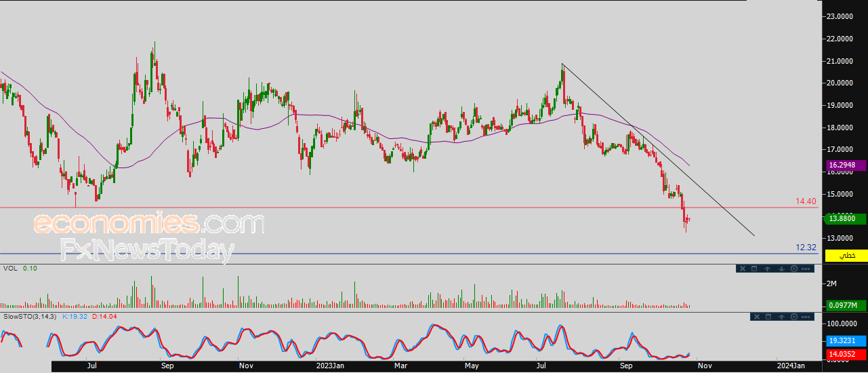Viewport: 868px width, 373px height.
Task: Click the SlowSTO(3,14,3) indicator label
Action: pos(30,317)
